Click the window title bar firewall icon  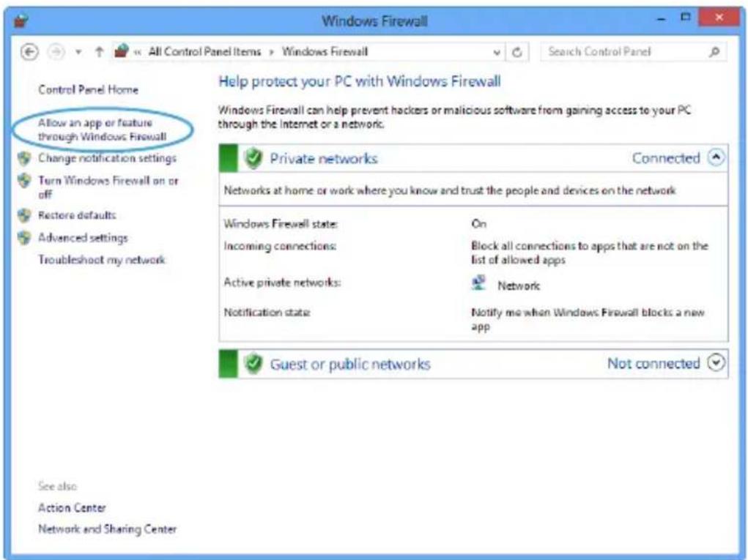21,20
